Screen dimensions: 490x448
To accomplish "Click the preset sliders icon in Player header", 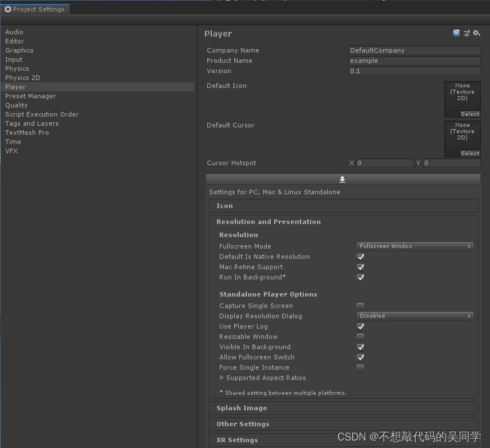I will tap(466, 33).
